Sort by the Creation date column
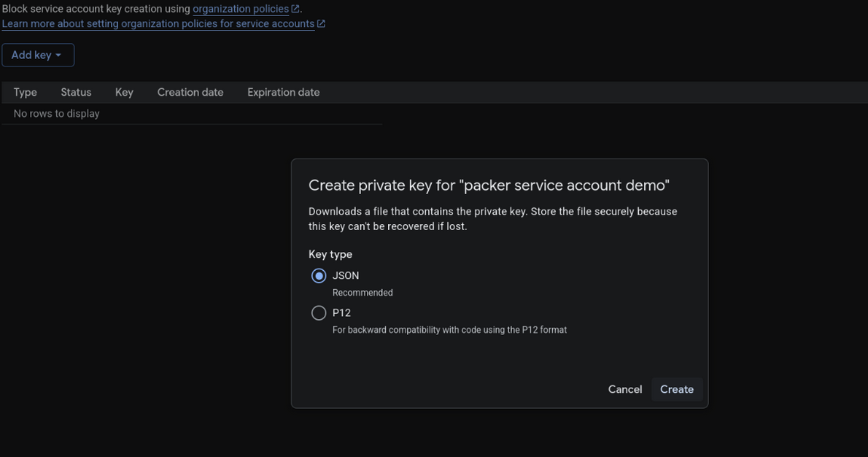Screen dimensions: 868x457 [x=190, y=92]
